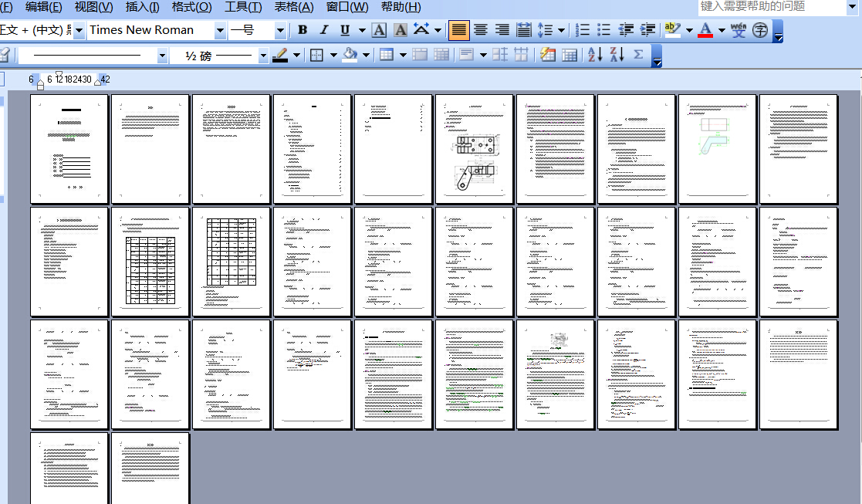
Task: Open line spacing dropdown arrow
Action: (561, 30)
